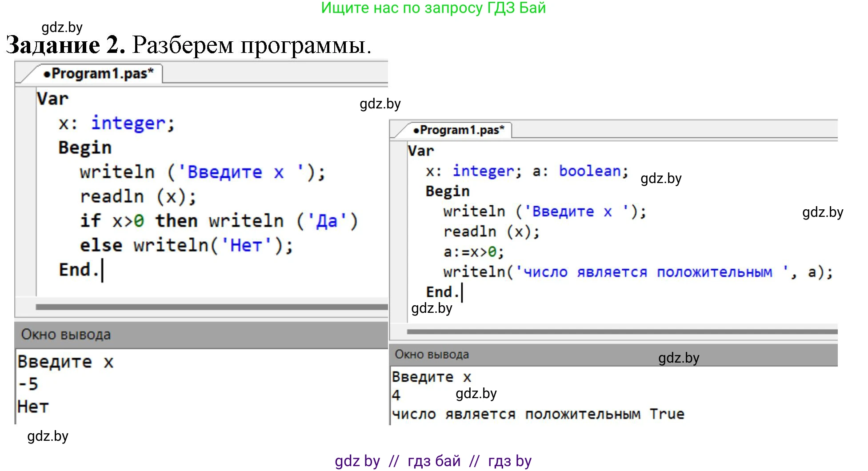868x471 pixels.
Task: Click the 'Задание 2' heading
Action: pos(65,45)
